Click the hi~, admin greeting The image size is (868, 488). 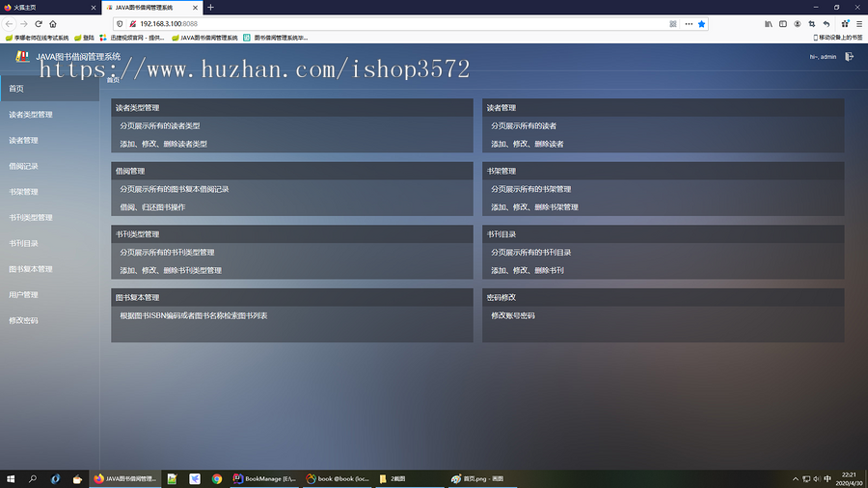(823, 57)
